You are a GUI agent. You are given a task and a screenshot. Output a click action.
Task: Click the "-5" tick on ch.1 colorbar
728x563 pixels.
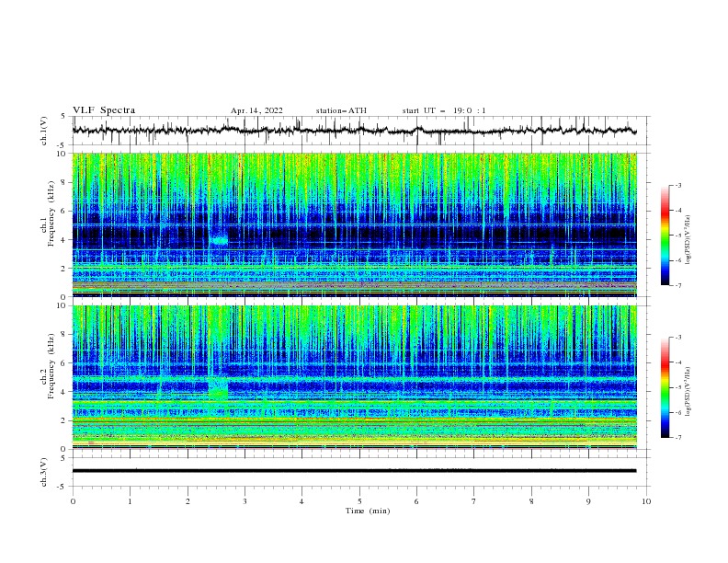point(677,236)
